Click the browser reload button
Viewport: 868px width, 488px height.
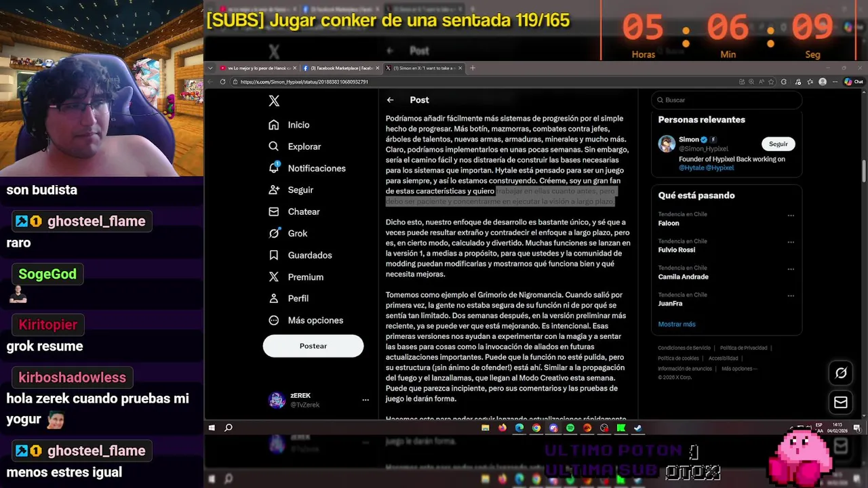coord(222,82)
